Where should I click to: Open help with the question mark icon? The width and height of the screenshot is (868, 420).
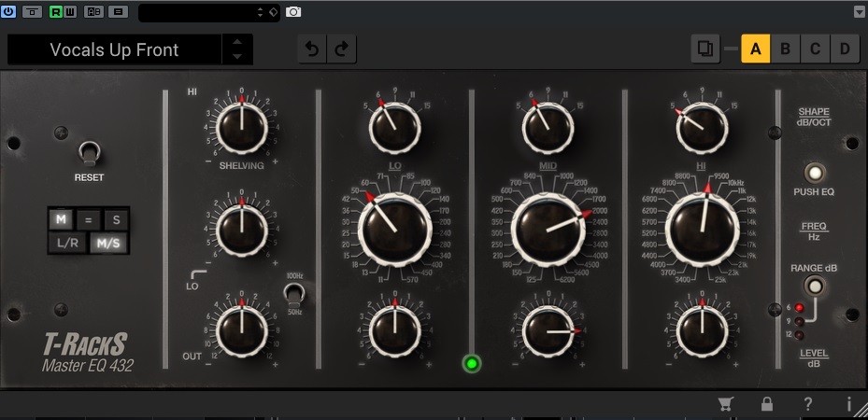(x=807, y=404)
